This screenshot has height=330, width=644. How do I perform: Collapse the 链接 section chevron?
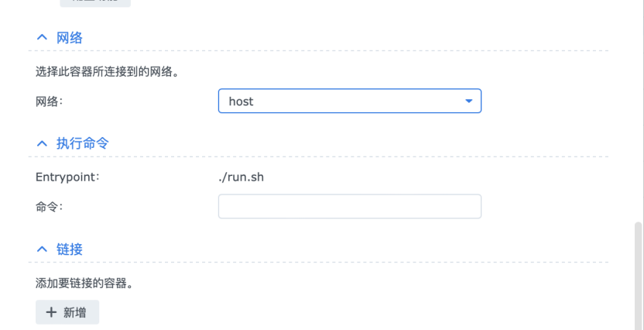[x=42, y=249]
